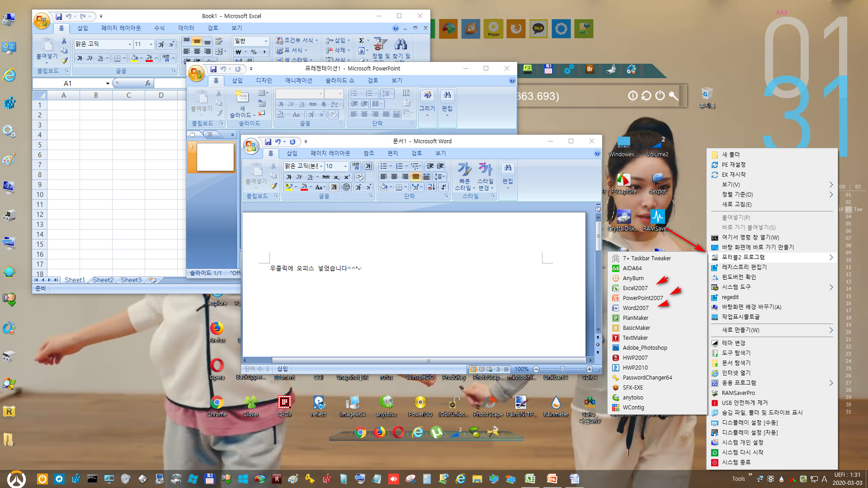The width and height of the screenshot is (868, 488).
Task: Expand the Word font group dialog launcher
Action: tap(371, 196)
